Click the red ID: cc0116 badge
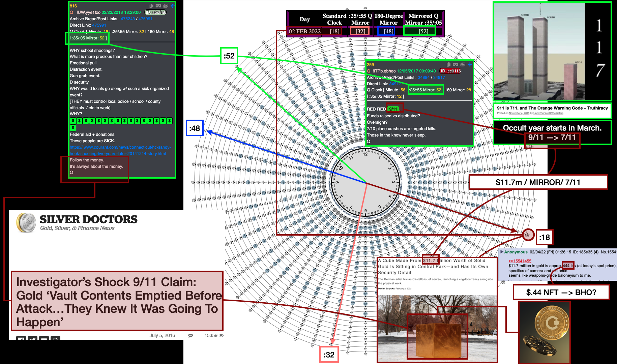This screenshot has height=364, width=617. (450, 71)
